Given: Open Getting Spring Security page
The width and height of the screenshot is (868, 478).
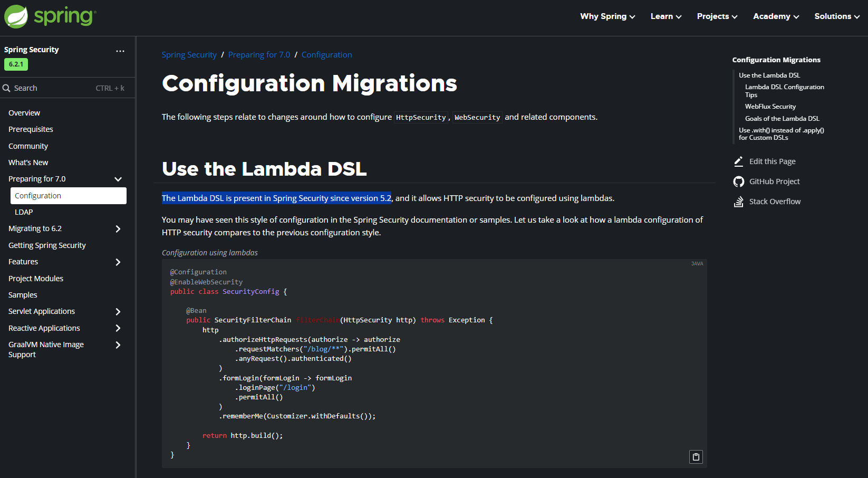Looking at the screenshot, I should point(47,245).
